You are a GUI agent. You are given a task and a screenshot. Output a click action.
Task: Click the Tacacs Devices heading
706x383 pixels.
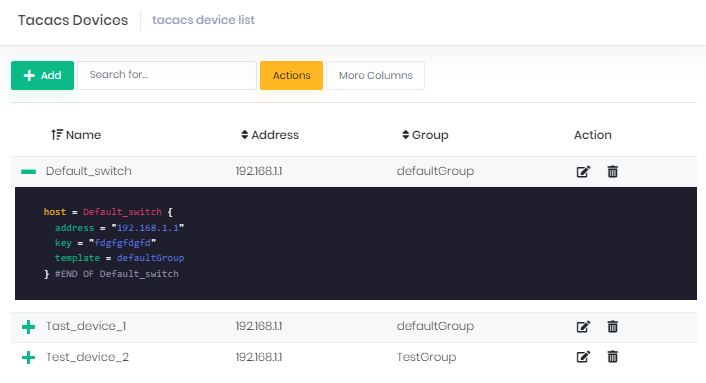(x=73, y=20)
